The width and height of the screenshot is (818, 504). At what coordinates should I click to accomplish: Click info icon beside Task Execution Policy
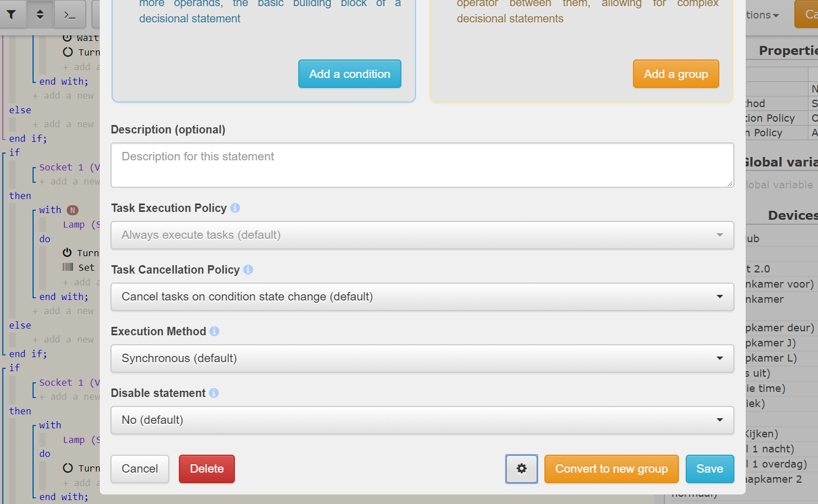235,208
